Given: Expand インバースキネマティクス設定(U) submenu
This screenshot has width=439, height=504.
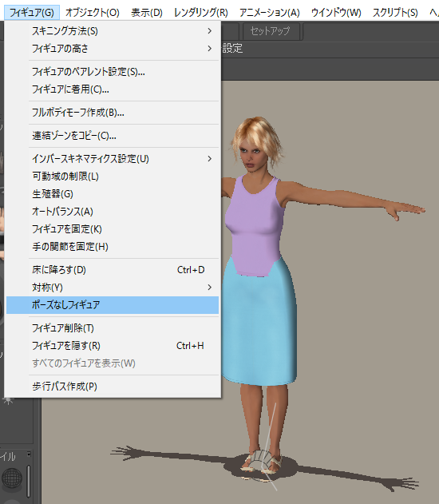Looking at the screenshot, I should (x=113, y=159).
